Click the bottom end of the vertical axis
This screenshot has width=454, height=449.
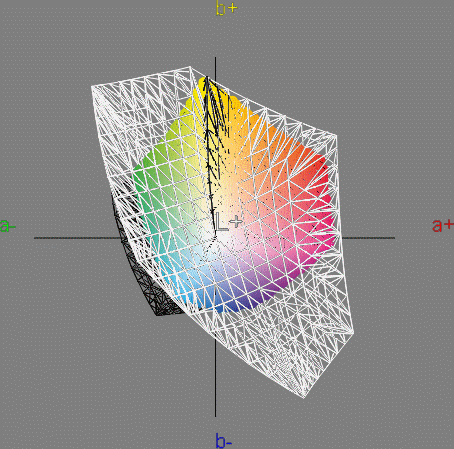click(x=215, y=416)
